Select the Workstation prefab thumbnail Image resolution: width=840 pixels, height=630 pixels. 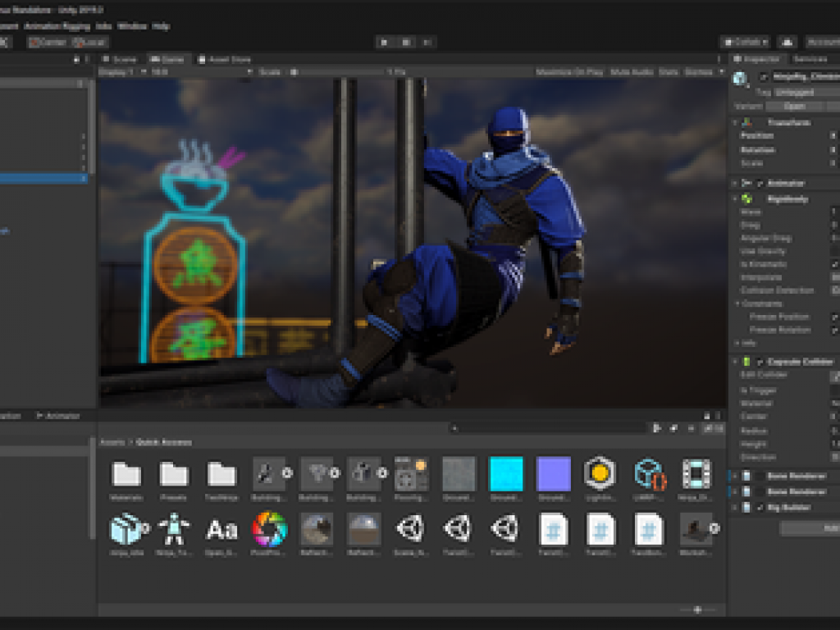(x=696, y=529)
